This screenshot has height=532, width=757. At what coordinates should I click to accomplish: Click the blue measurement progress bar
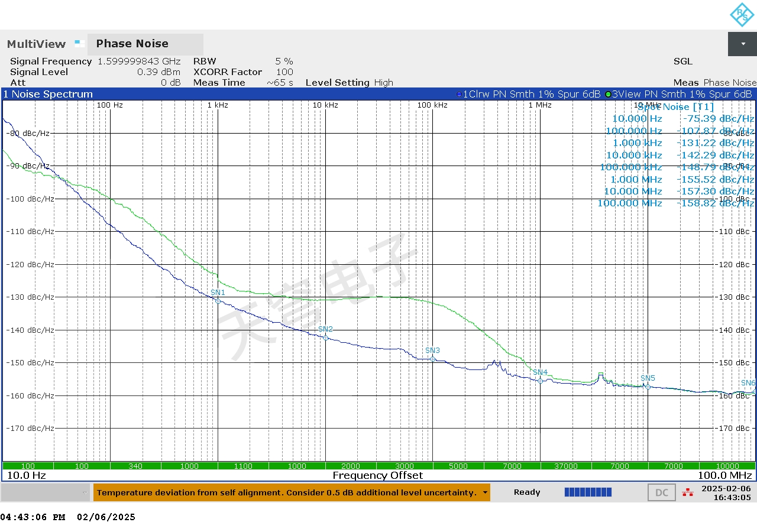[x=588, y=492]
